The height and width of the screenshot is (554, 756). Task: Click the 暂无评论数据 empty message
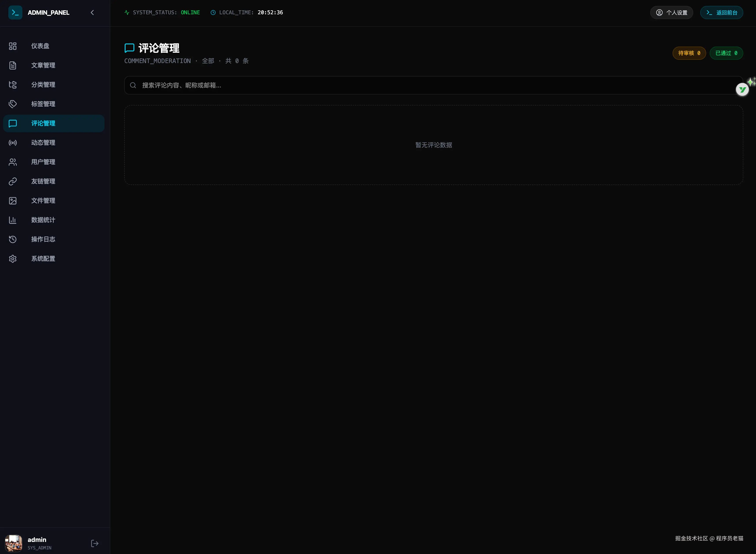[434, 145]
